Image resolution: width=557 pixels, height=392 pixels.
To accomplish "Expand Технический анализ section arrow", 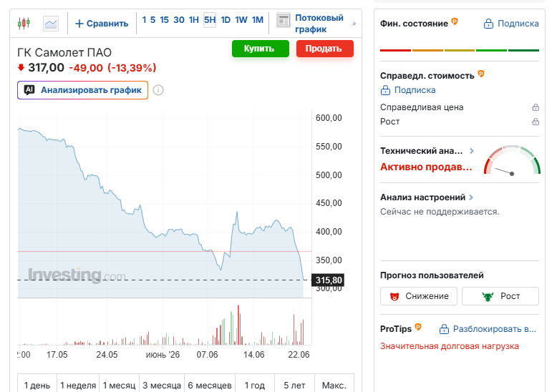I will click(x=472, y=151).
